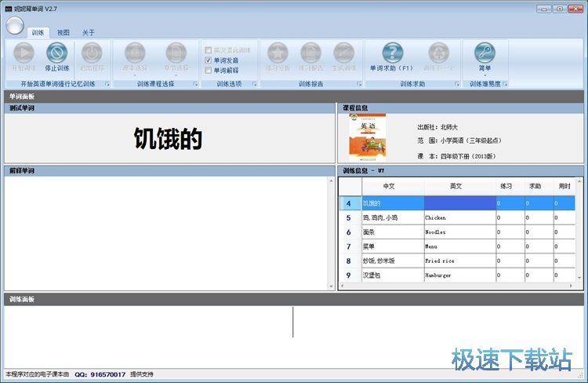This screenshot has height=383, width=588.
Task: Click the 停止训练 (stop training) icon
Action: click(x=57, y=53)
